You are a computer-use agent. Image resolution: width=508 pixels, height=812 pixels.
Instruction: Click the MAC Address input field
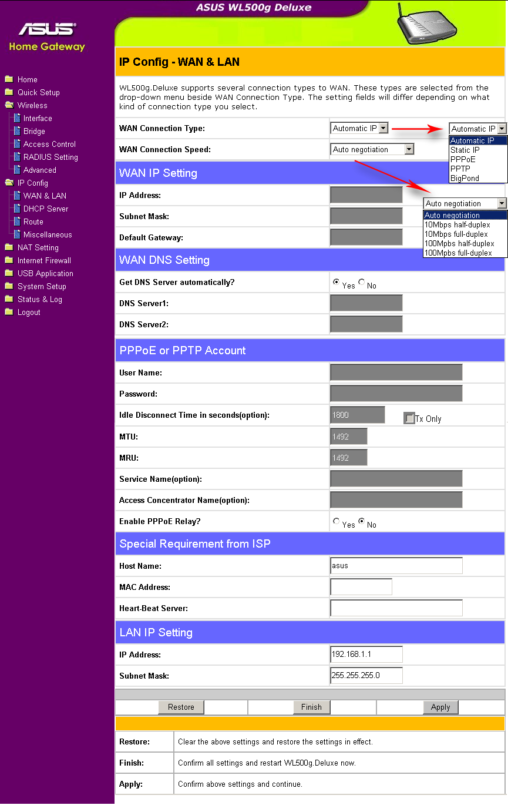click(x=361, y=587)
